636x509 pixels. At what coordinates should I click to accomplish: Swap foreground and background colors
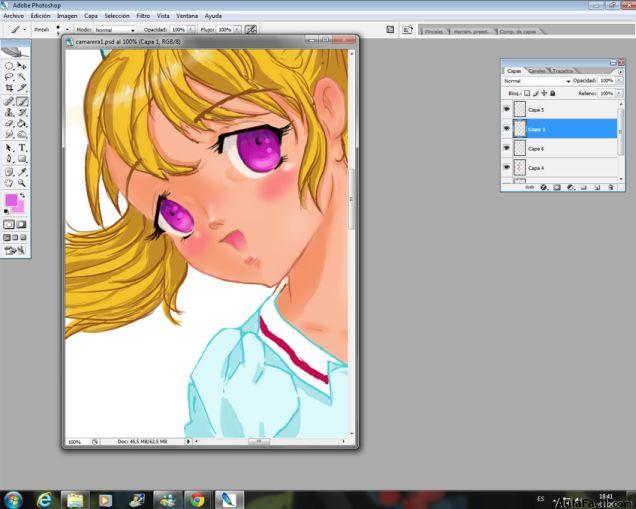[23, 195]
